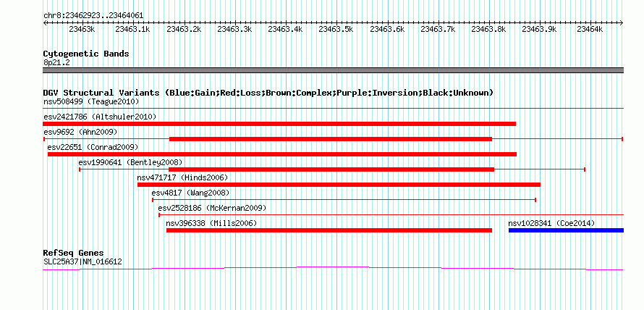Image resolution: width=644 pixels, height=310 pixels.
Task: Select the 23463.1k ruler tick label
Action: 132,29
